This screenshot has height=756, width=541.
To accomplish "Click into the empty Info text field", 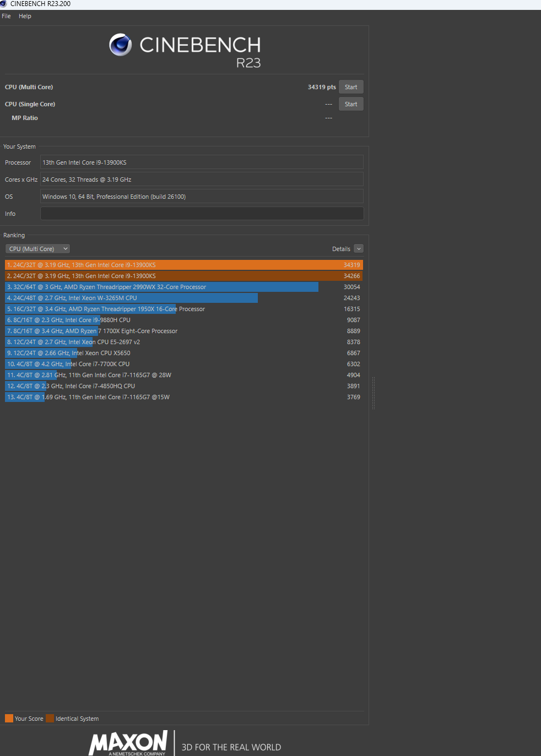I will [x=202, y=214].
